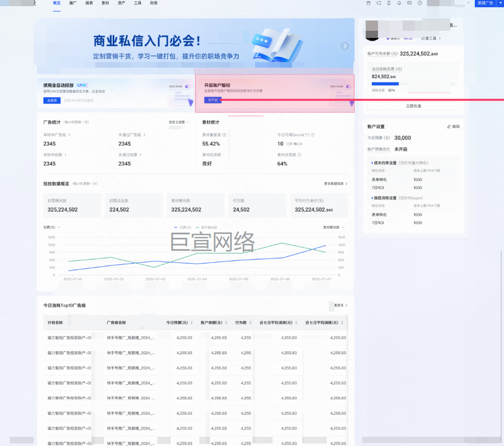Toggle 花费(元) series in chart legend
504x446 pixels.
182,227
